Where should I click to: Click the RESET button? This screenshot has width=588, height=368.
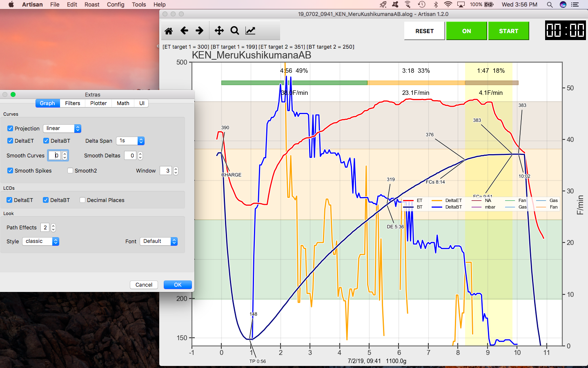[x=425, y=31]
